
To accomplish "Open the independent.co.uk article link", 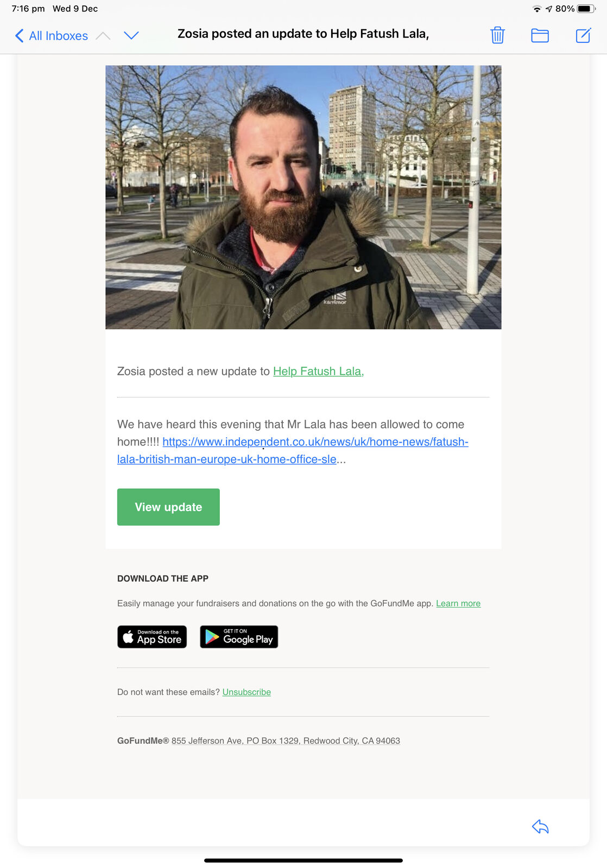I will click(x=293, y=450).
